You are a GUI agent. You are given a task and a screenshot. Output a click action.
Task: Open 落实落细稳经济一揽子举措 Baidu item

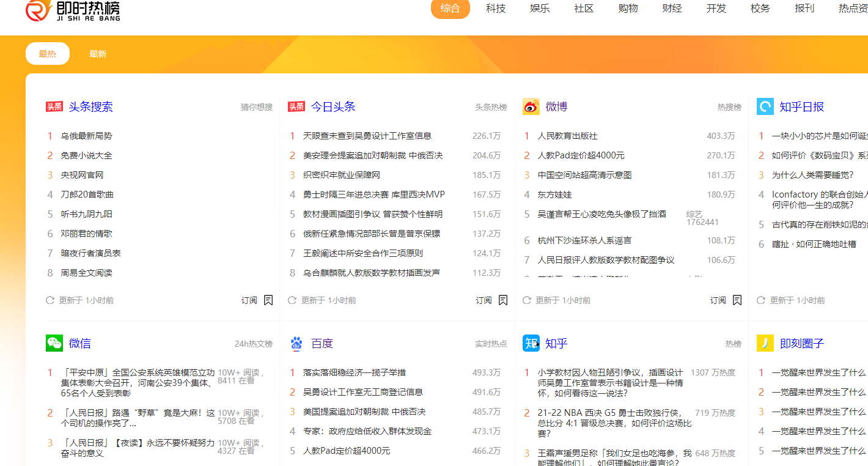pyautogui.click(x=355, y=372)
